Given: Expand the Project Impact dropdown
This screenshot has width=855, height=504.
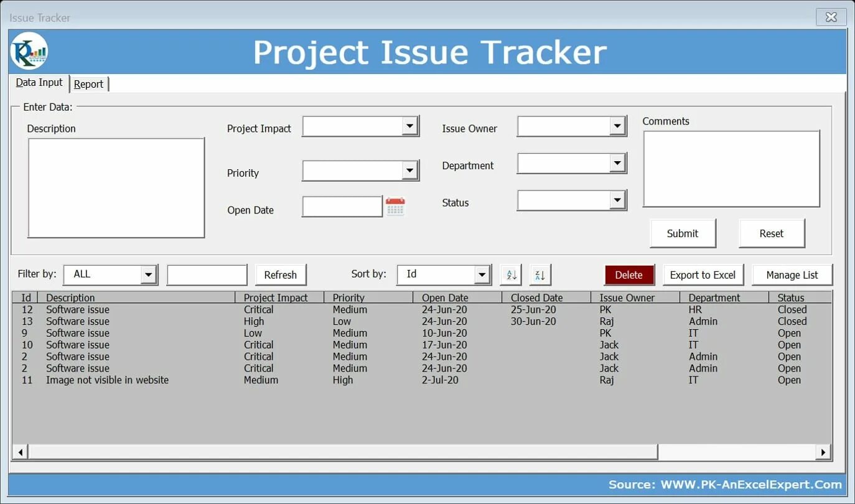Looking at the screenshot, I should (x=409, y=126).
